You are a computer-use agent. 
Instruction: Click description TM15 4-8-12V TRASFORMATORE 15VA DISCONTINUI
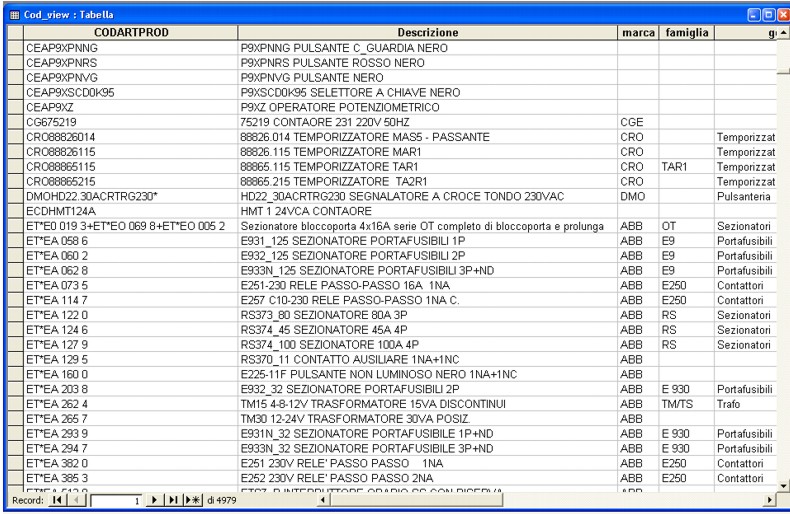pos(428,404)
